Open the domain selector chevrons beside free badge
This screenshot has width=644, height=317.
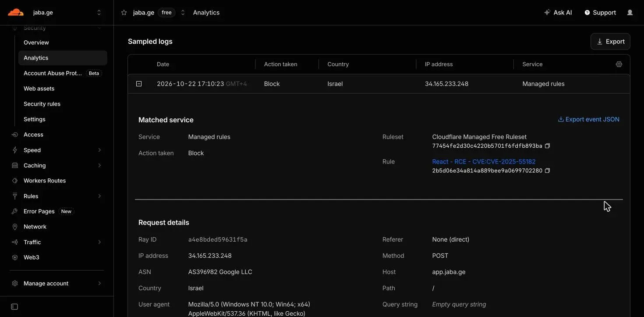pos(183,13)
